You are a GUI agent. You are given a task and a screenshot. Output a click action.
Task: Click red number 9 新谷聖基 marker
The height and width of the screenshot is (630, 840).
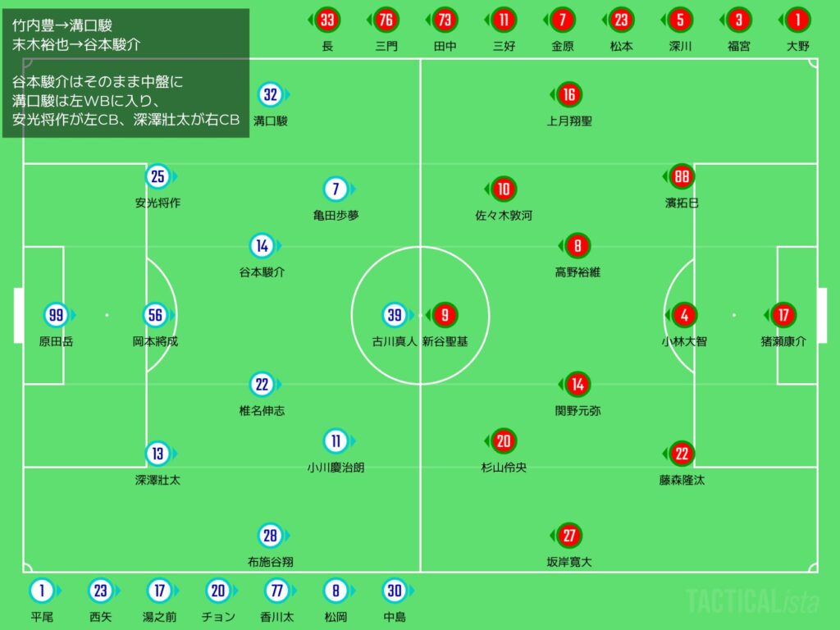445,315
